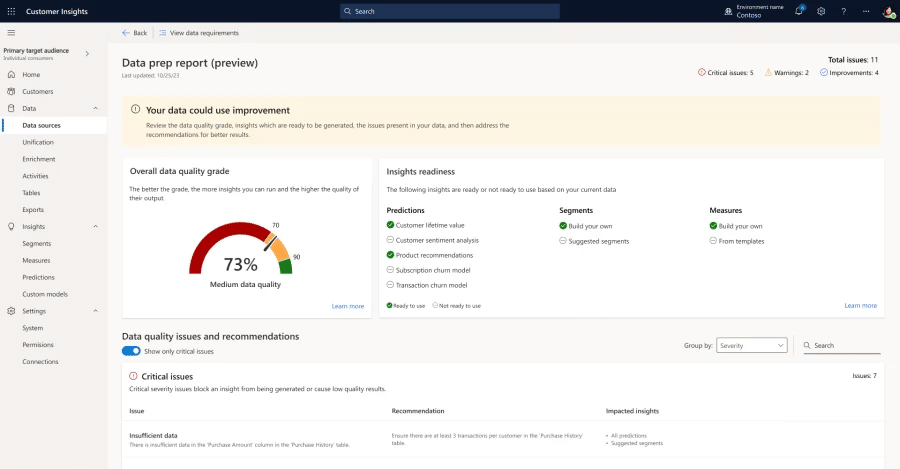900x469 pixels.
Task: Open the notifications bell icon
Action: tap(798, 11)
